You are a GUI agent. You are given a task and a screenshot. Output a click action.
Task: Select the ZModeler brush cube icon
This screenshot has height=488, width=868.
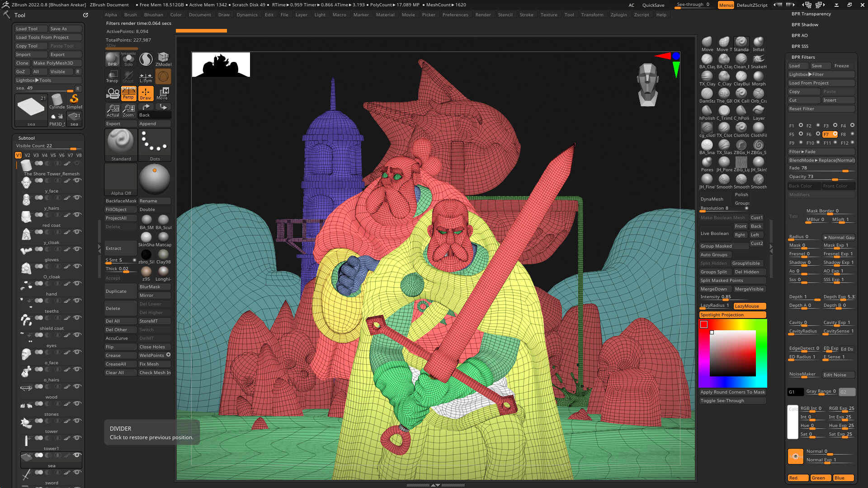(x=163, y=59)
